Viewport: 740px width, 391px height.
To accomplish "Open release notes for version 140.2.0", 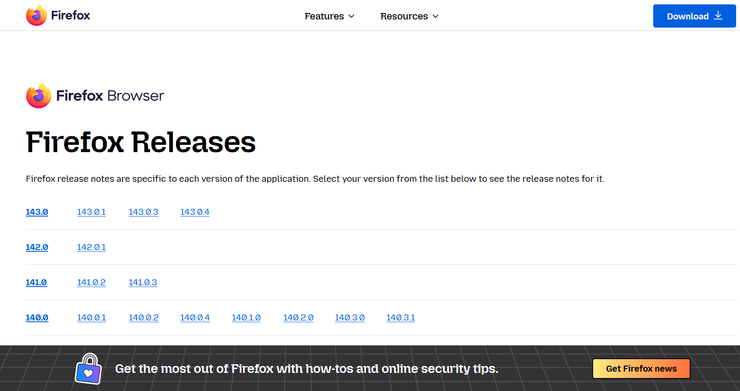I will tap(298, 318).
